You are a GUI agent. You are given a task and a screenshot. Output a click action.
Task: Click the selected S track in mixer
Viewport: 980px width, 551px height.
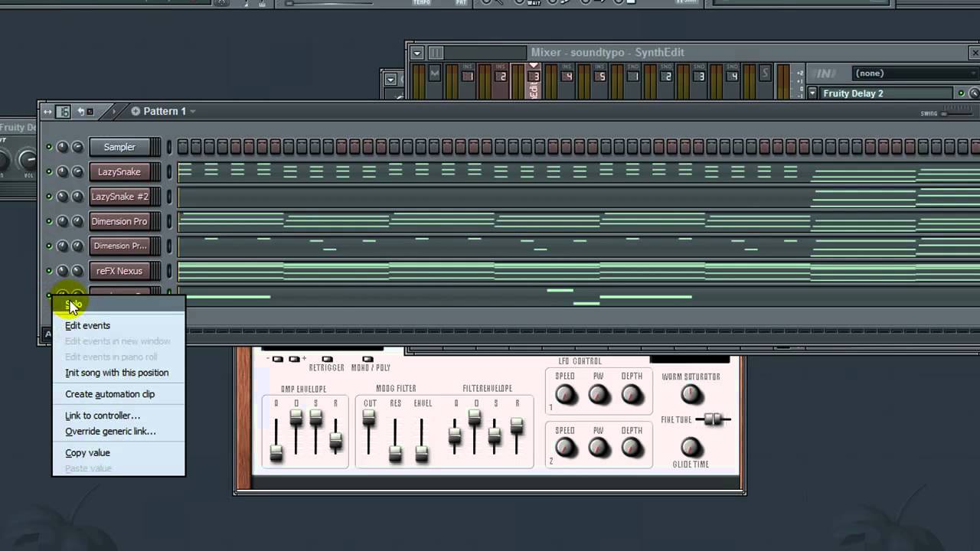pos(764,73)
